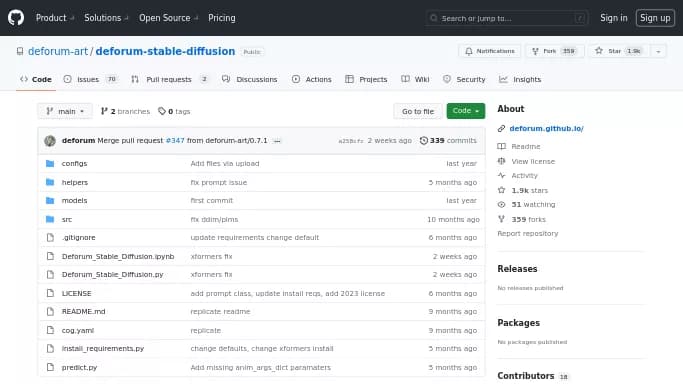683x384 pixels.
Task: Click the cog.yaml file icon
Action: (x=50, y=330)
